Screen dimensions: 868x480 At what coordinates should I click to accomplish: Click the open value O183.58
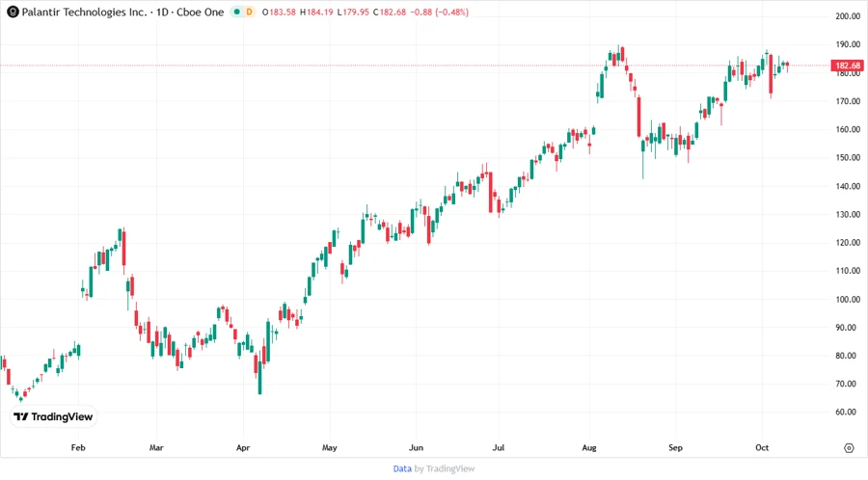[x=279, y=12]
